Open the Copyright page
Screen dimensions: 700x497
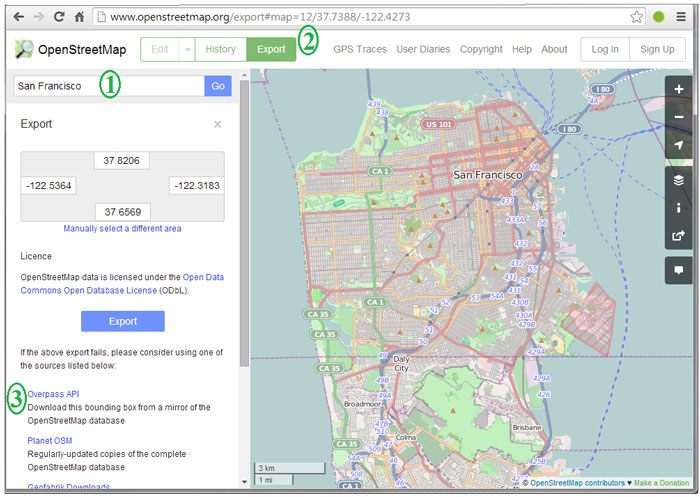coord(481,50)
